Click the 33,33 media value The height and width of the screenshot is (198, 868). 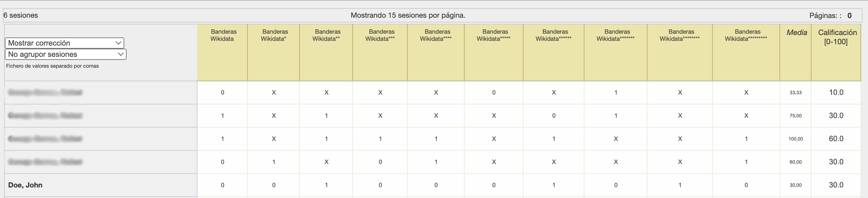(795, 93)
